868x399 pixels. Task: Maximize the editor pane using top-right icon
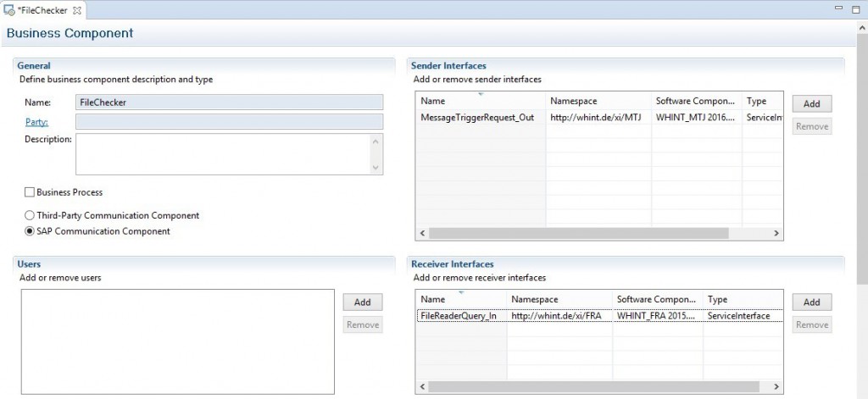[x=856, y=8]
